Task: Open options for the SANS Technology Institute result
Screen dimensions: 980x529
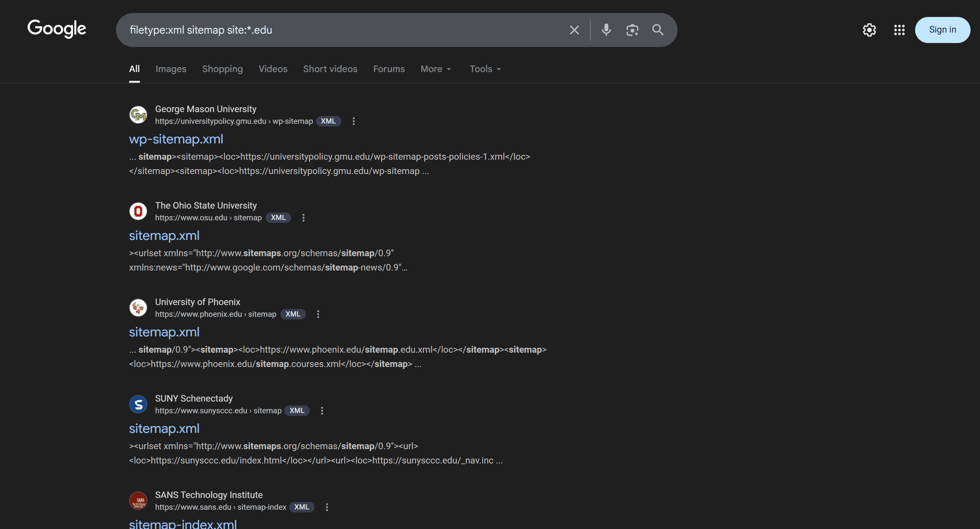Action: pos(326,507)
